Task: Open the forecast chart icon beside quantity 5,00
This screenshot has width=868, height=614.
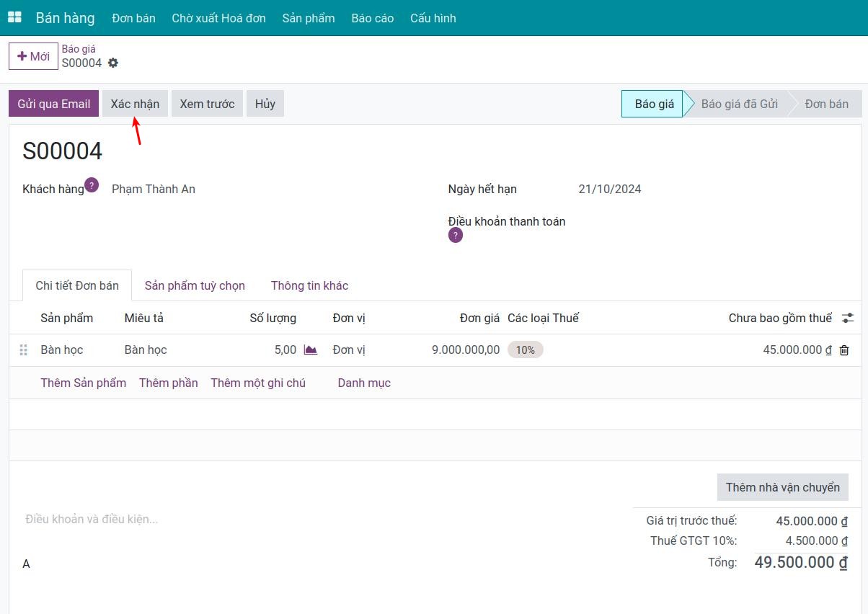Action: pos(311,350)
